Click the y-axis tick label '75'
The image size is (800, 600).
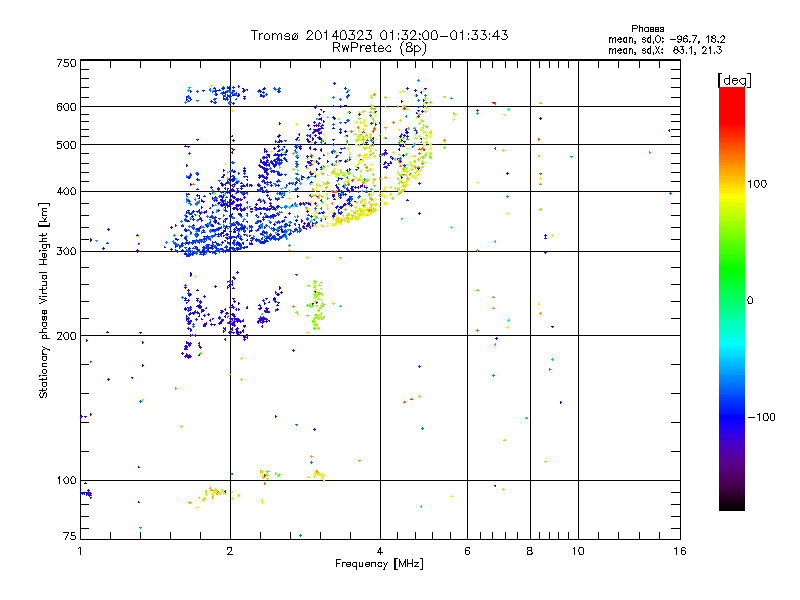pos(70,536)
